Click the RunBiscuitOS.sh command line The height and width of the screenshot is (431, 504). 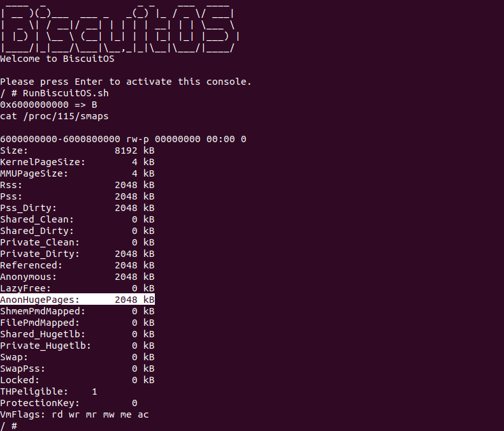coord(54,93)
